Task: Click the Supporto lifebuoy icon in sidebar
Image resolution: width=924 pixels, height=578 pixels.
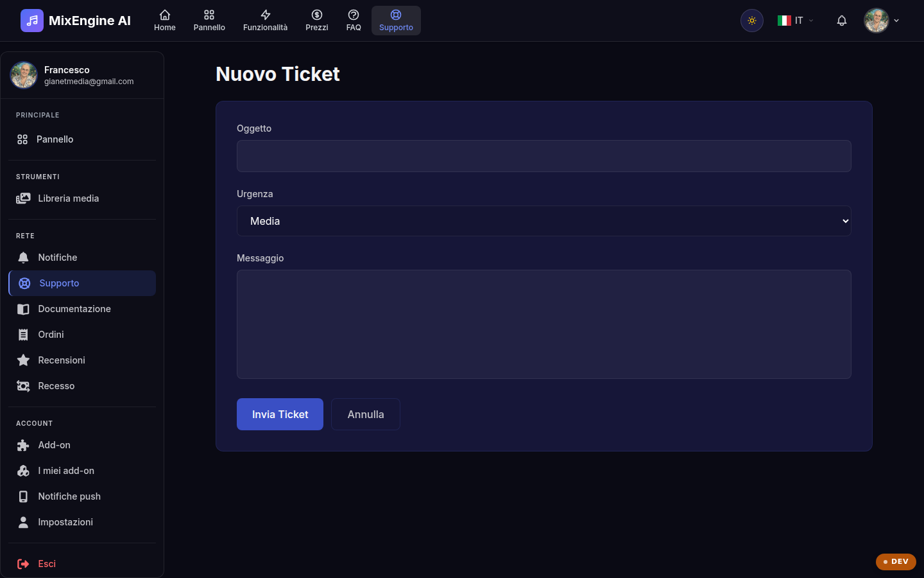Action: pos(24,283)
